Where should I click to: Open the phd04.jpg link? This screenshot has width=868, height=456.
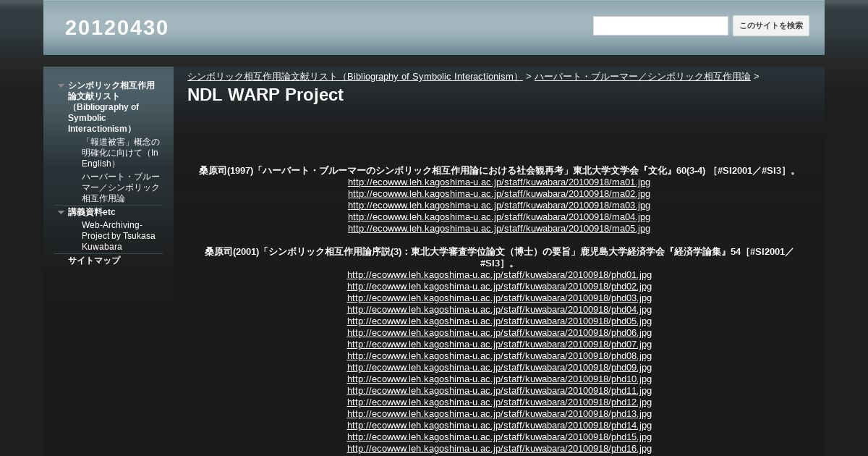pos(499,310)
